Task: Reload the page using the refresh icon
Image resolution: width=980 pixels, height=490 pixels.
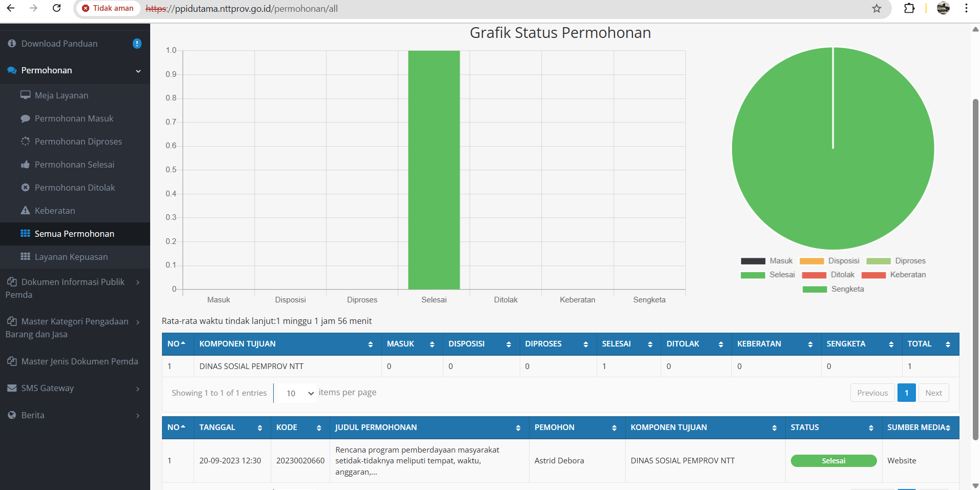Action: click(57, 9)
